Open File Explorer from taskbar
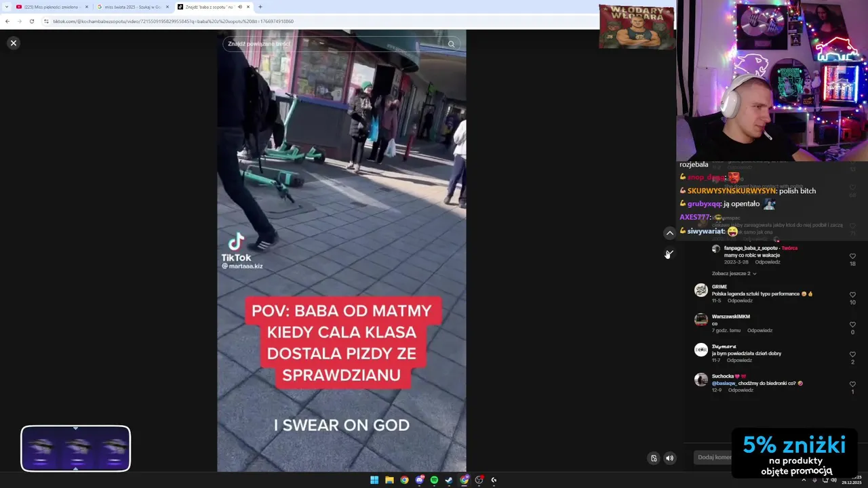The width and height of the screenshot is (868, 488). click(x=389, y=480)
